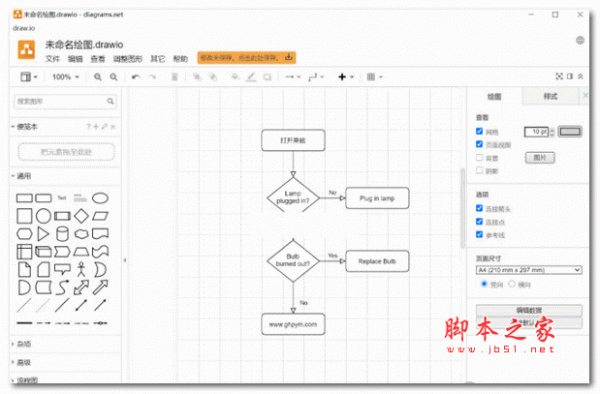
Task: Select the actor stick-figure shape
Action: (81, 269)
